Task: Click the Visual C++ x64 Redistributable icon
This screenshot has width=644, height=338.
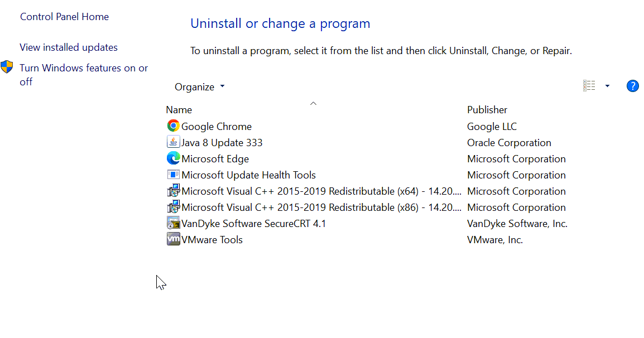Action: point(174,191)
